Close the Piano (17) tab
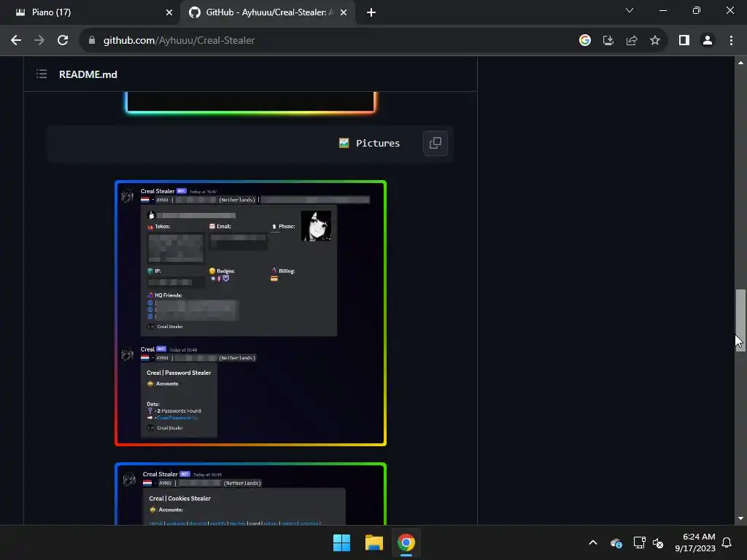Viewport: 747px width, 560px height. (x=169, y=12)
